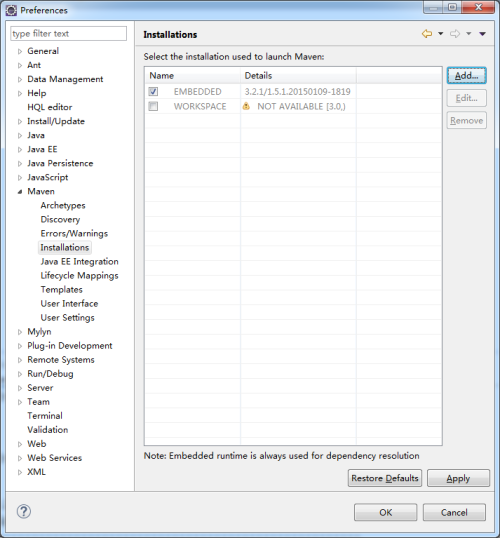Click Restore Defaults button
500x538 pixels.
pos(385,478)
